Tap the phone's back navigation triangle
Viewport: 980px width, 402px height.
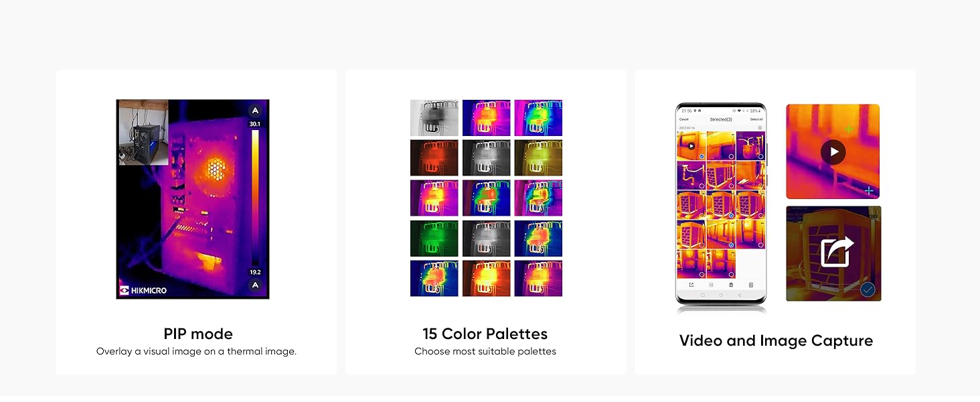[739, 295]
